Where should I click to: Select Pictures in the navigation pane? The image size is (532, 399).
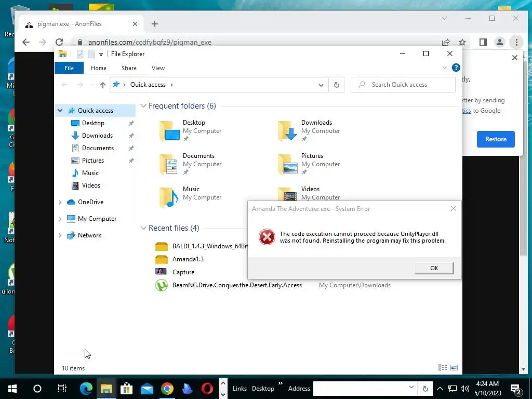click(x=92, y=161)
